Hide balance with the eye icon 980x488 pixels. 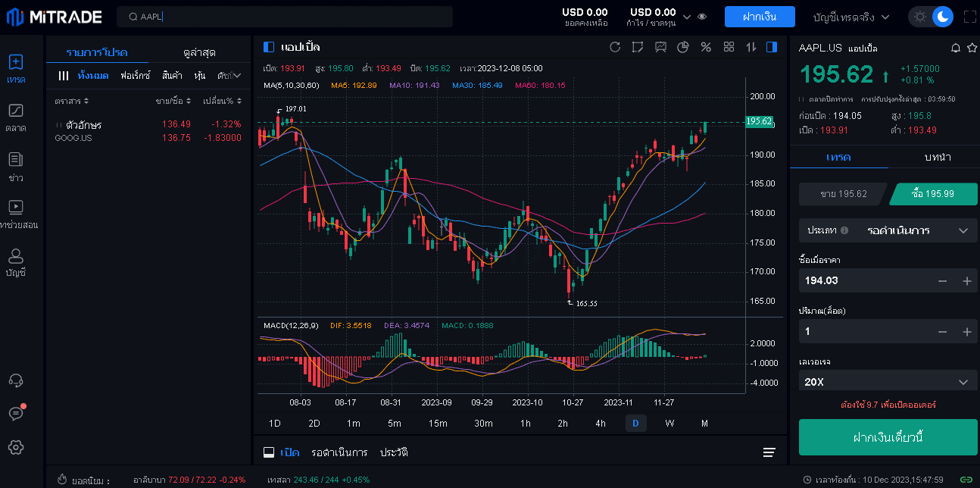click(702, 17)
